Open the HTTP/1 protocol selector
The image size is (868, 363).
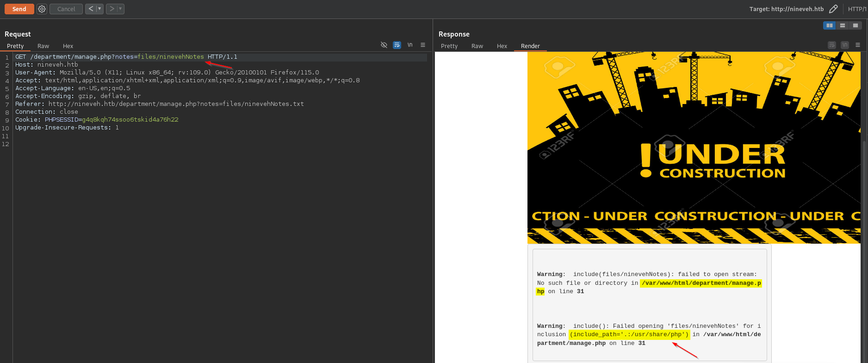[x=857, y=9]
